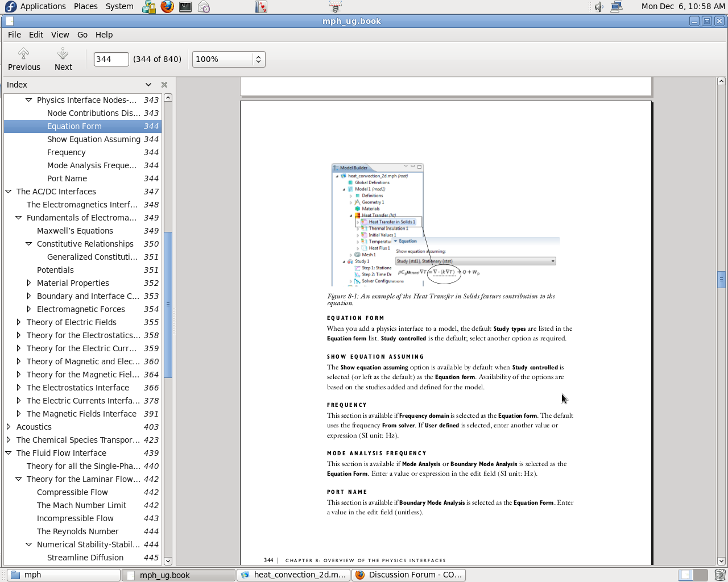Click the Previous page arrow icon
The height and width of the screenshot is (582, 728).
point(23,53)
